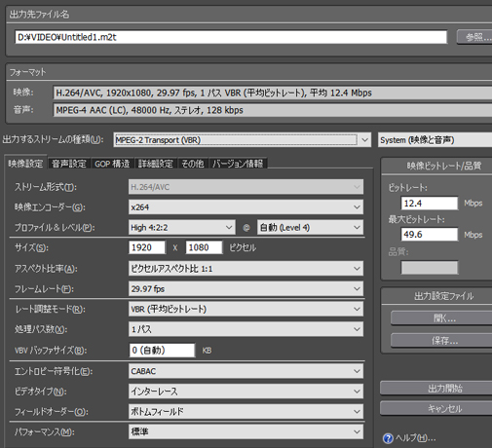
Task: Open the High 4:2:2 profile dropdown
Action: 181,227
